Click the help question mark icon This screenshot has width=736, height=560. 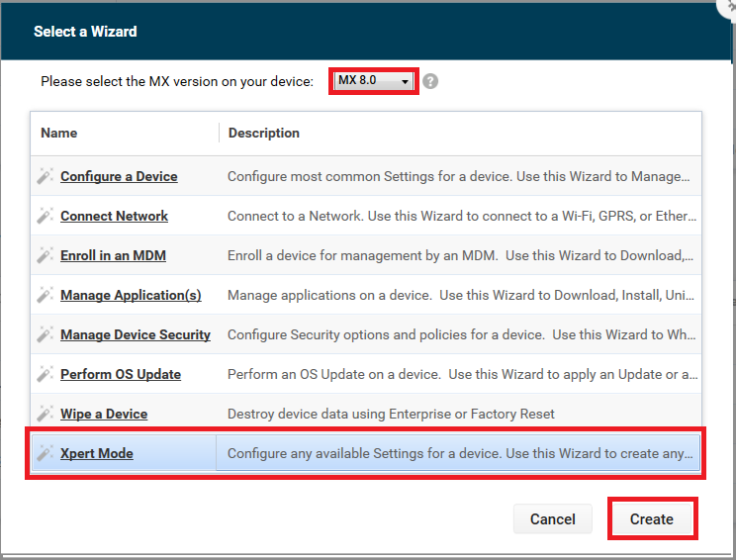tap(430, 81)
